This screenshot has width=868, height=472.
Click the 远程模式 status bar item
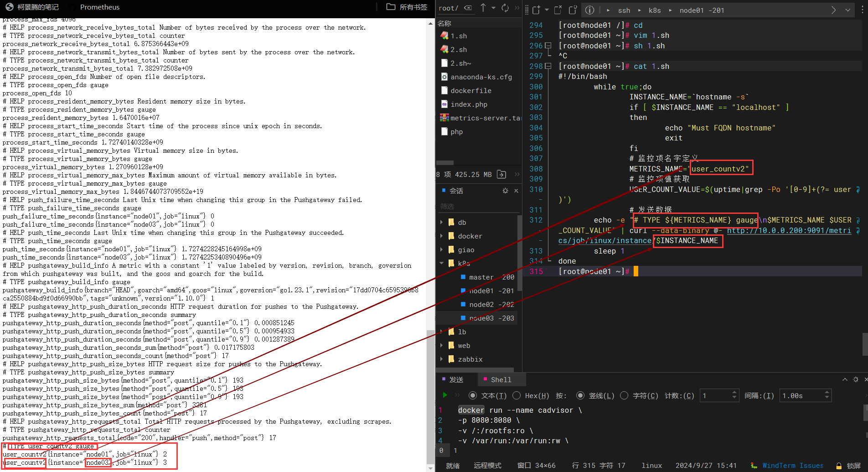[487, 466]
